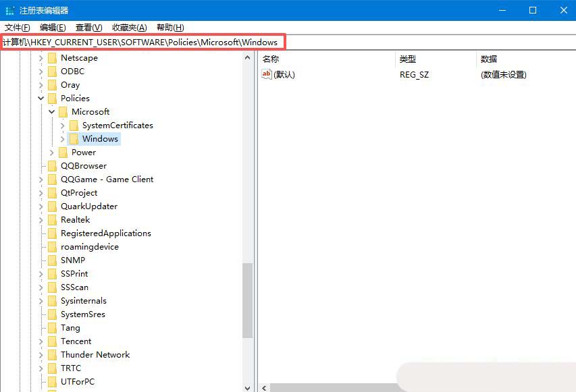Expand the Windows key
This screenshot has width=576, height=392.
pos(62,139)
